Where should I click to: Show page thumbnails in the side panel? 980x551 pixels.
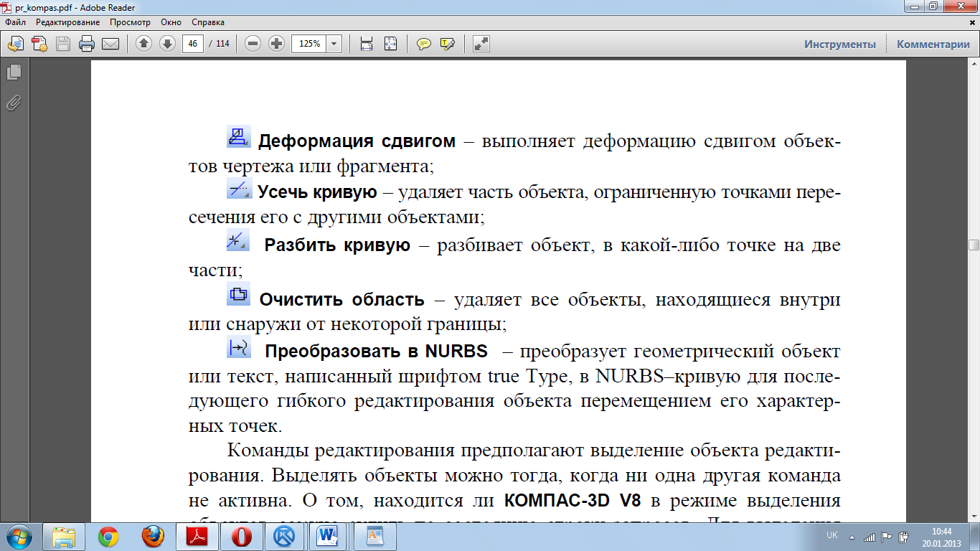pyautogui.click(x=14, y=72)
